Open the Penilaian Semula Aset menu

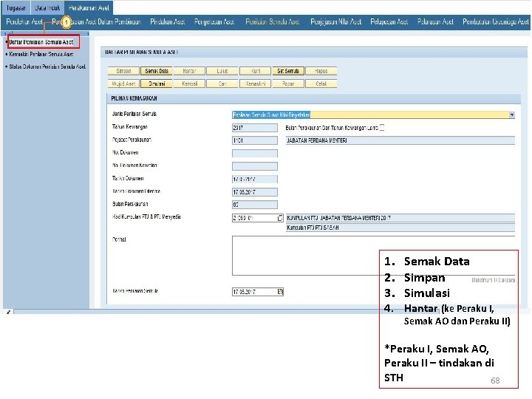click(273, 21)
